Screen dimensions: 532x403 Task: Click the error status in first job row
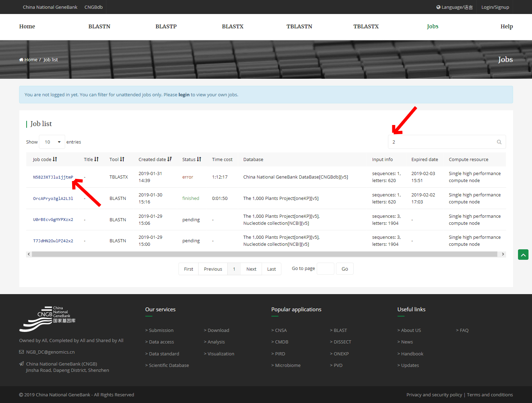tap(188, 177)
